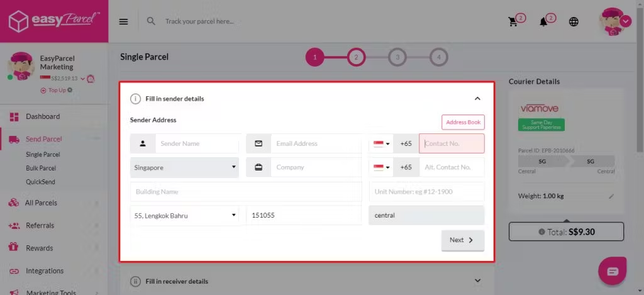Select QuickSend in the sidebar

coord(40,182)
